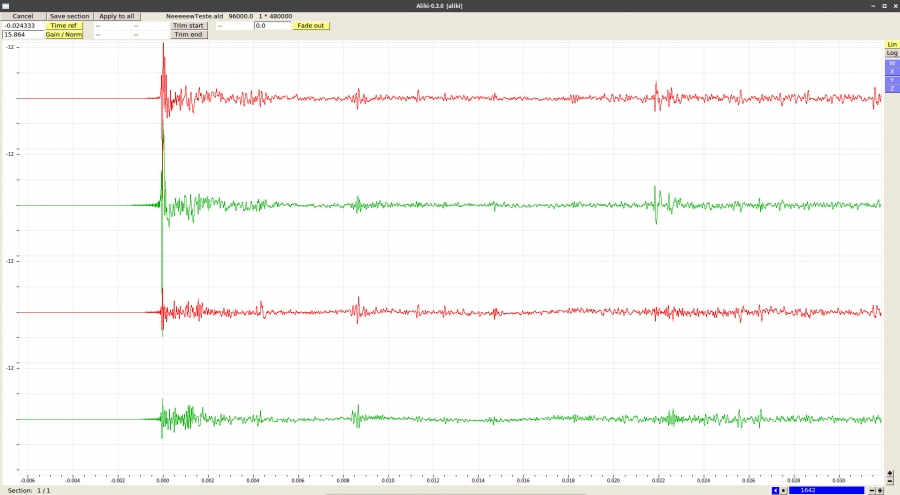Click the Trim start button

(188, 25)
